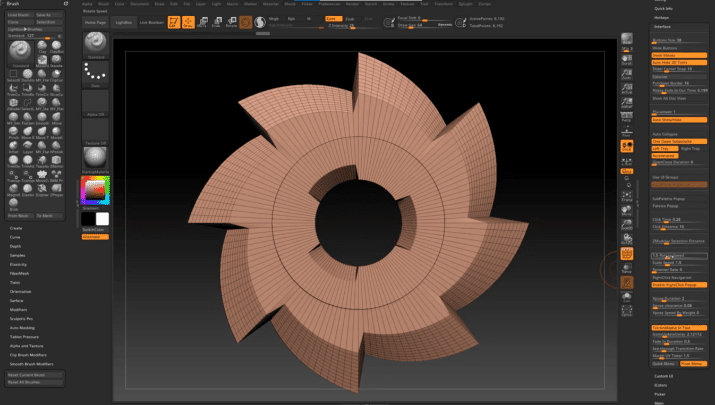Open the Render menu
715x405 pixels.
[x=352, y=4]
